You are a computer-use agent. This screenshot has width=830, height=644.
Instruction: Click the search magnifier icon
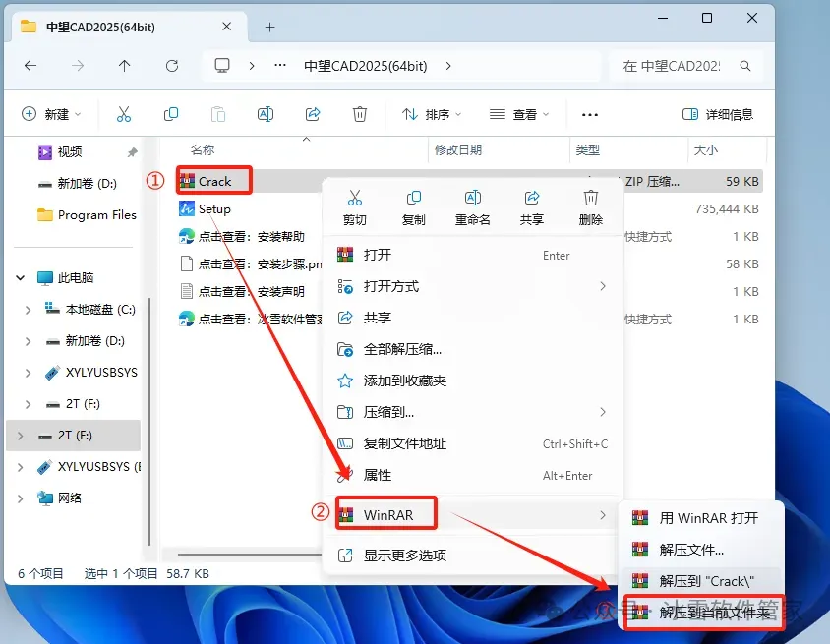tap(745, 66)
